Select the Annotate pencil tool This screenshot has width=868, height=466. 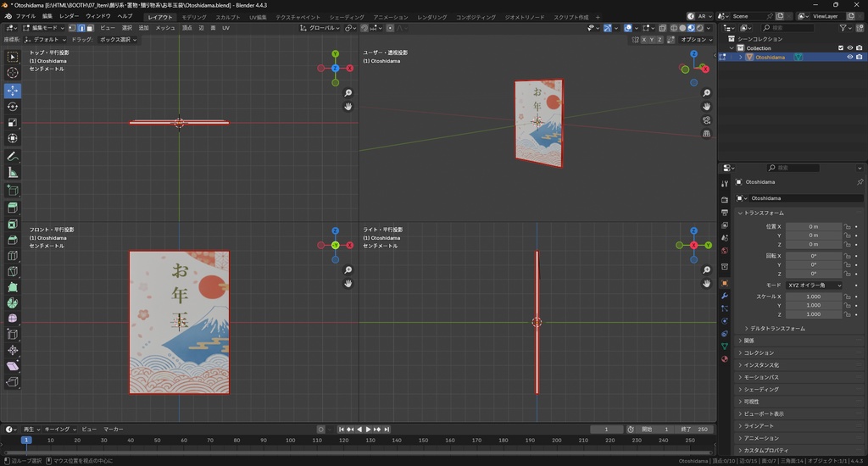coord(13,157)
